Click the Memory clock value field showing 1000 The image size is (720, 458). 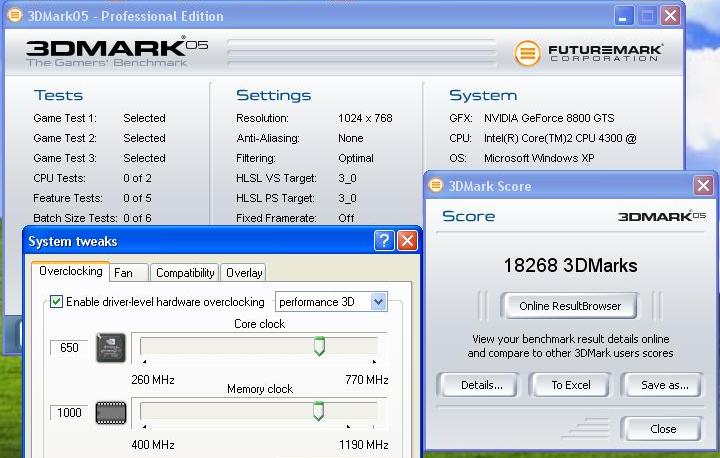tap(69, 413)
